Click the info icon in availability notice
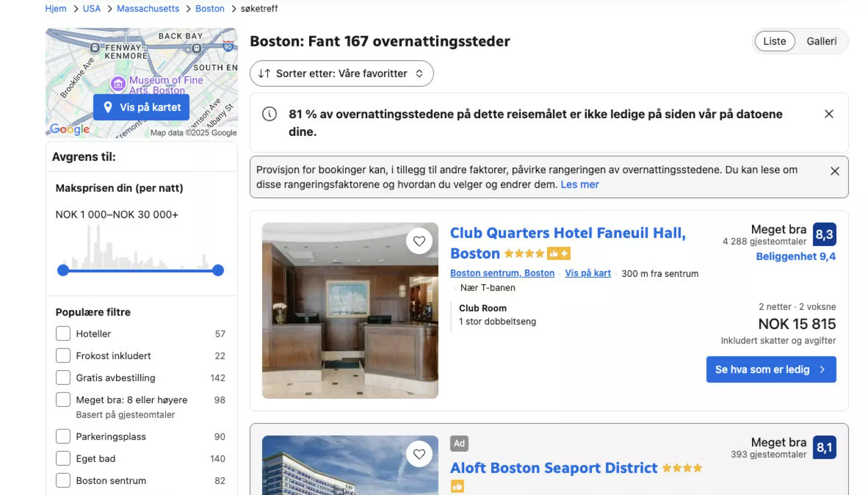Viewport: 868px width, 495px height. coord(269,114)
